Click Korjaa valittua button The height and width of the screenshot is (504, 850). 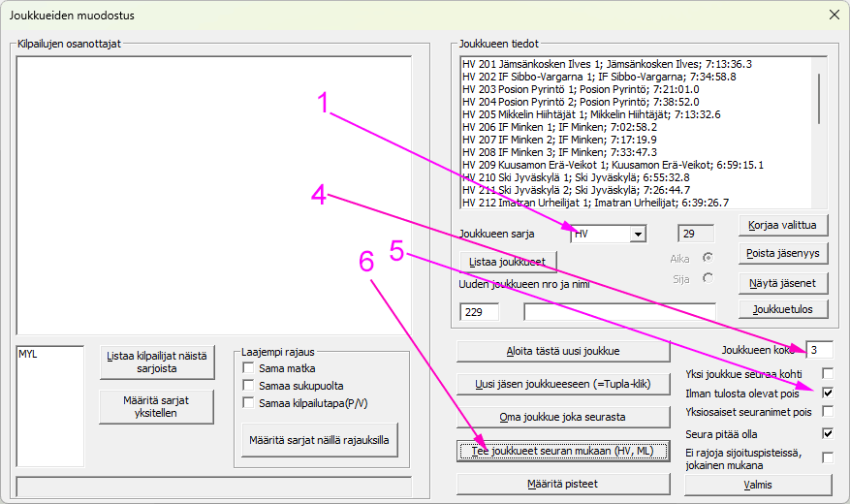[783, 226]
